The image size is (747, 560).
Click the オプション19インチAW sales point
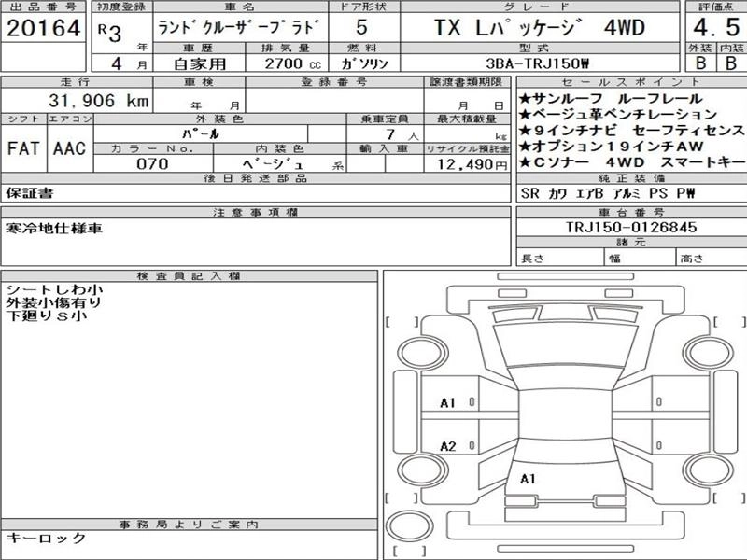[612, 147]
